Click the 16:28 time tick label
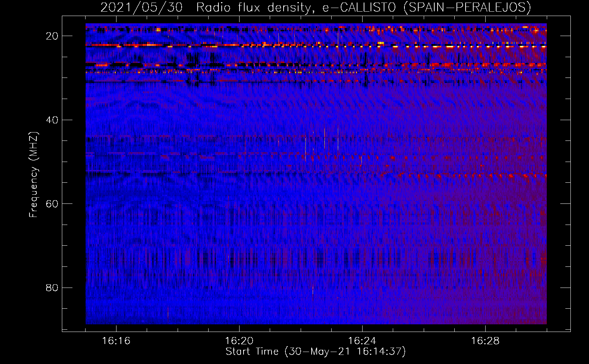 485,341
